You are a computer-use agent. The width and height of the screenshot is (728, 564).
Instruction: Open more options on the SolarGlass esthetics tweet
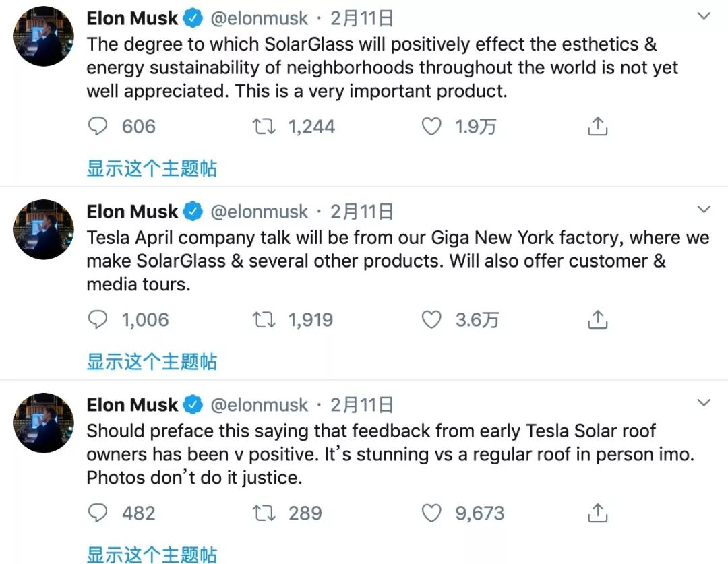coord(704,16)
